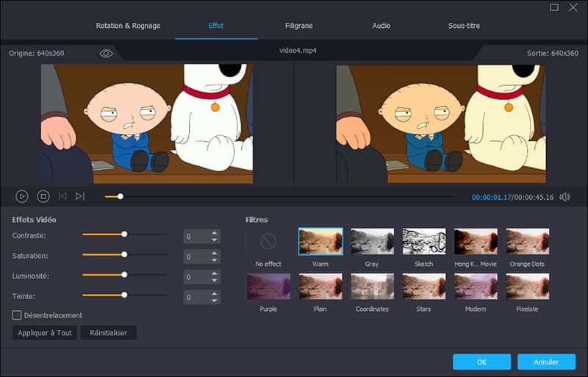
Task: Select the Pixelate filter
Action: pyautogui.click(x=527, y=287)
